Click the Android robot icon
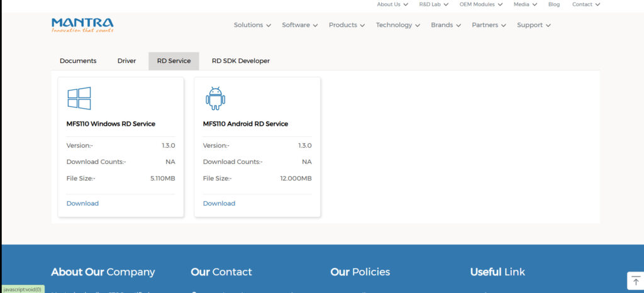The height and width of the screenshot is (293, 644). pyautogui.click(x=215, y=99)
